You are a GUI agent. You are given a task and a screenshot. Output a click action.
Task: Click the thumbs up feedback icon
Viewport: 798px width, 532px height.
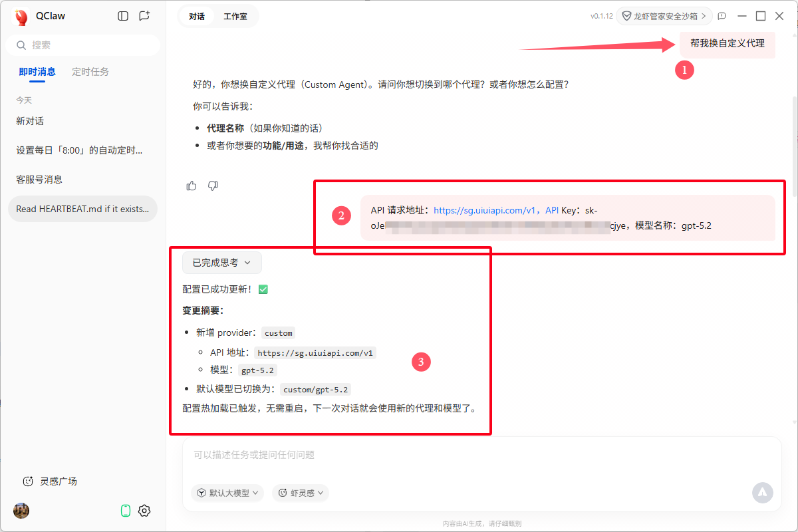pos(192,186)
